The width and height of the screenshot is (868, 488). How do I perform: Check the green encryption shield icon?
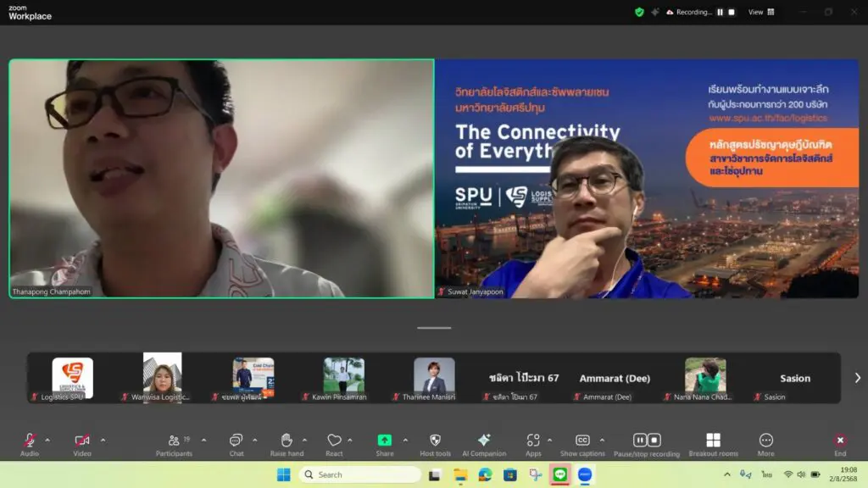pyautogui.click(x=639, y=12)
